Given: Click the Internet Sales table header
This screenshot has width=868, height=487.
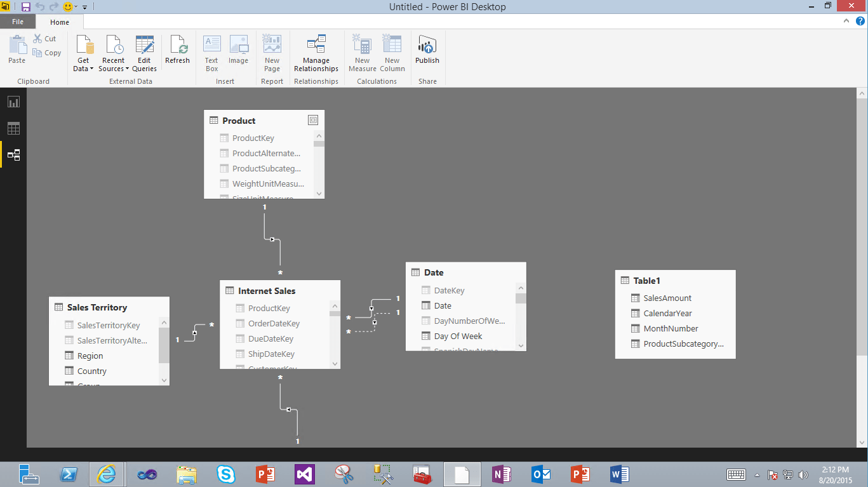Looking at the screenshot, I should [x=280, y=291].
